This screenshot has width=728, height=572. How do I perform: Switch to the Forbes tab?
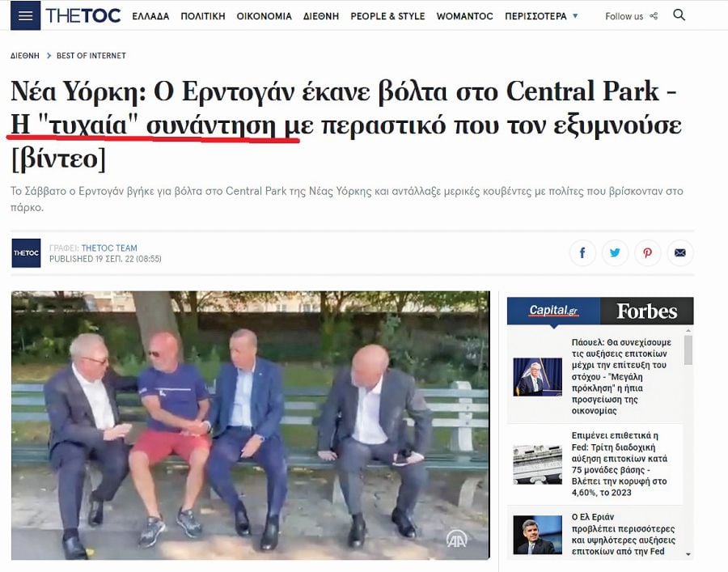647,311
